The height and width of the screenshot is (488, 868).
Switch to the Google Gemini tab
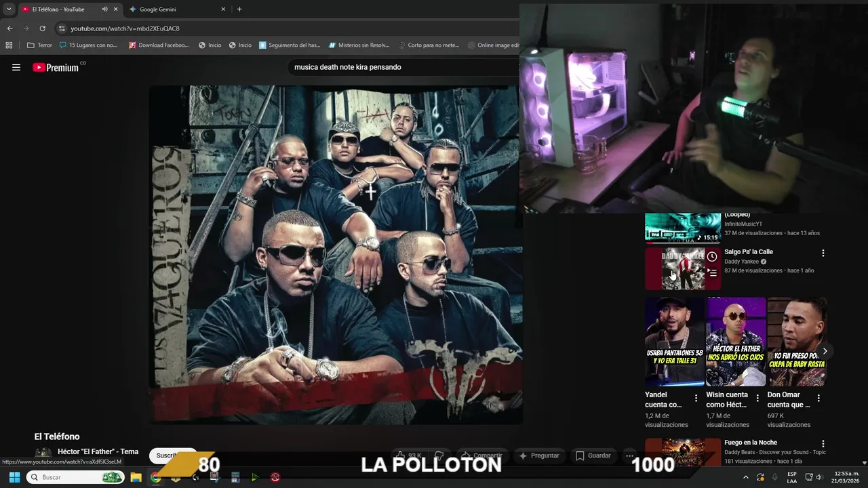178,9
